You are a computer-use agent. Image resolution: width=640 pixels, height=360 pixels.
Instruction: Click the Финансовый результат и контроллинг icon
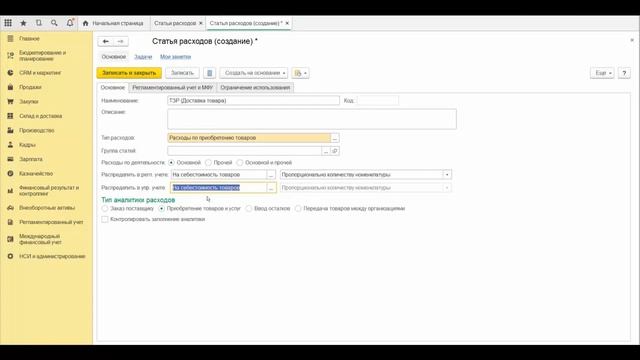coord(10,191)
